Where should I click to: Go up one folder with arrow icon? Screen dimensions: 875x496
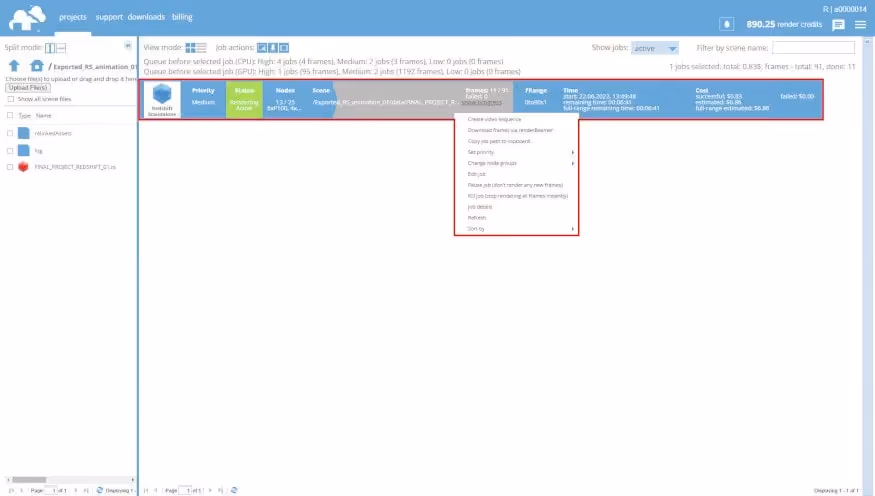[x=15, y=66]
